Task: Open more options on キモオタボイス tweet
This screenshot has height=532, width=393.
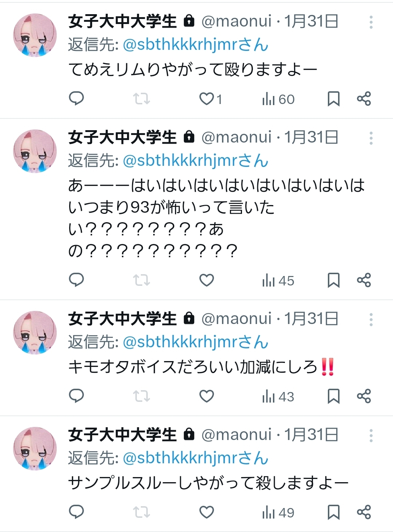Action: pos(371,319)
